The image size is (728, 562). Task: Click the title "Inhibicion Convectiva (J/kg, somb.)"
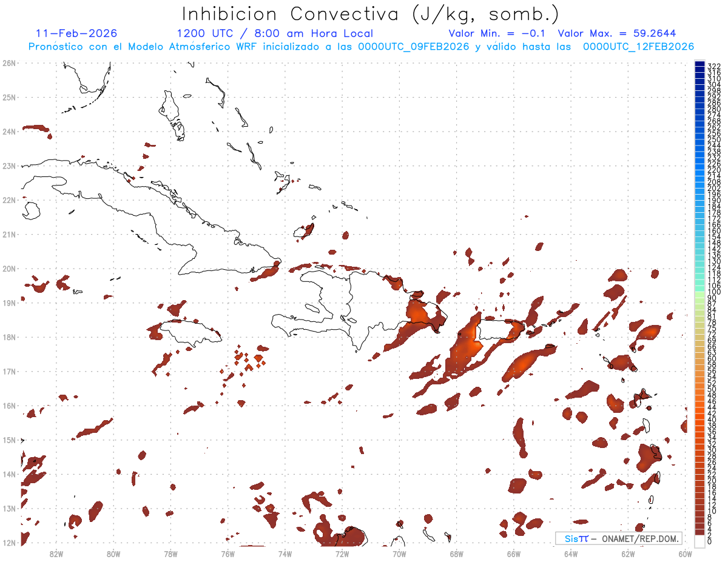coord(371,14)
